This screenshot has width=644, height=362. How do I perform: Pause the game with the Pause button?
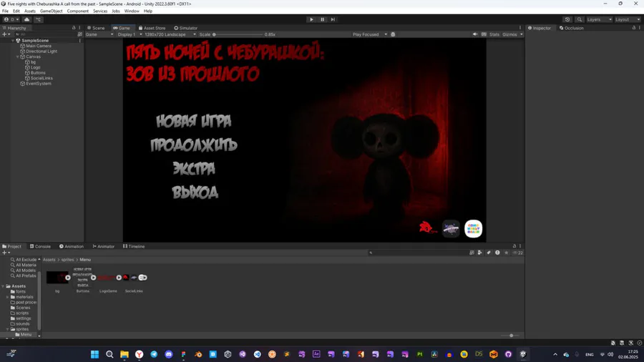click(x=323, y=19)
